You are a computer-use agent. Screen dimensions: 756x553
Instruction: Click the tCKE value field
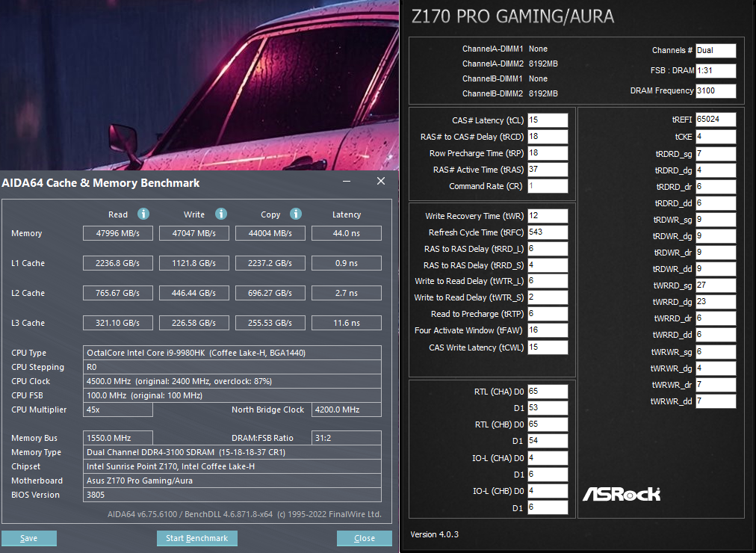pos(716,137)
